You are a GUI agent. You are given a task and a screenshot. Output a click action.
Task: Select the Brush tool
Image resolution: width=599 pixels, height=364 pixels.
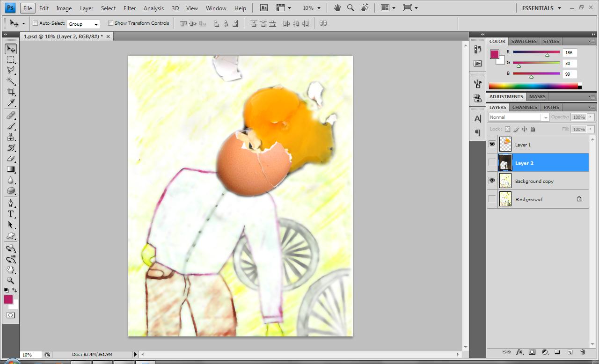pyautogui.click(x=10, y=126)
